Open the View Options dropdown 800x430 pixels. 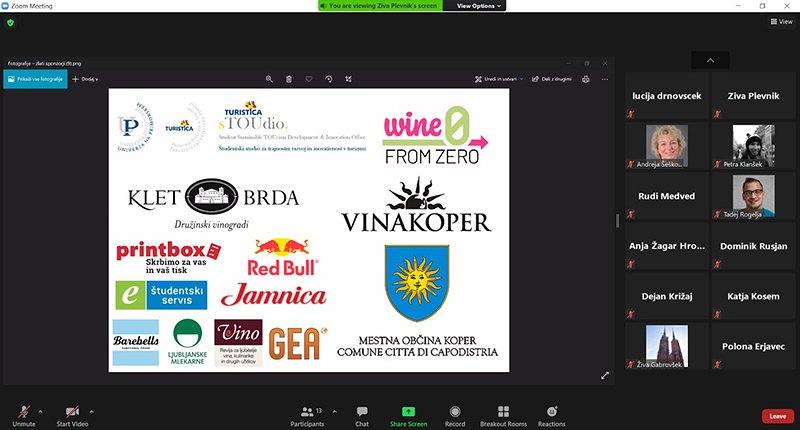479,6
